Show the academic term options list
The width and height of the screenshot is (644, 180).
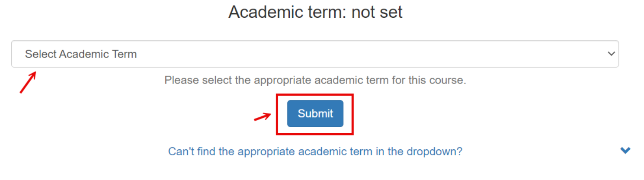[x=315, y=54]
